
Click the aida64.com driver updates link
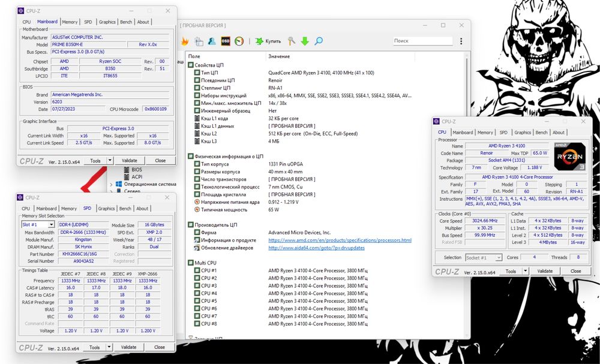tap(316, 248)
